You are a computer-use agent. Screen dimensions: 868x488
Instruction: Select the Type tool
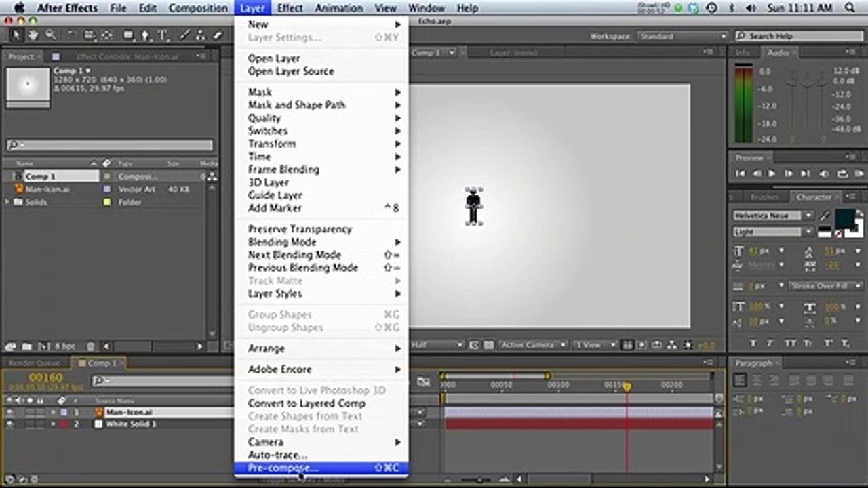(x=163, y=35)
